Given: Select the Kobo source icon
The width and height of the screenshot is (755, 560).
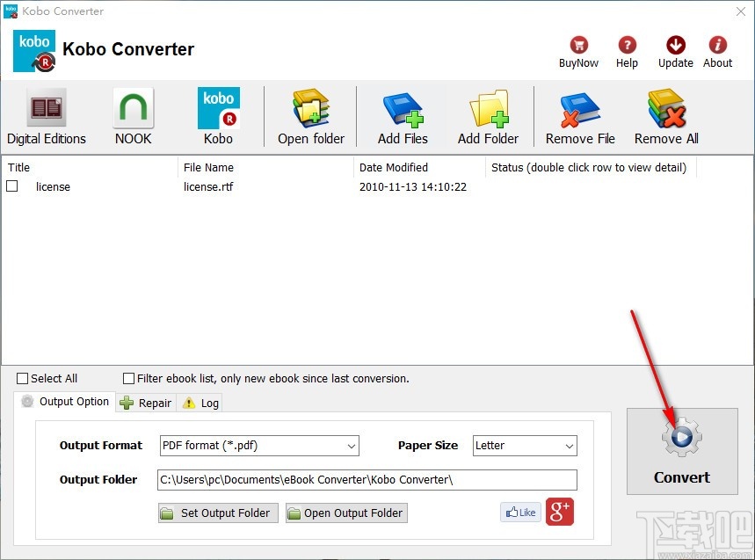Looking at the screenshot, I should (x=219, y=108).
